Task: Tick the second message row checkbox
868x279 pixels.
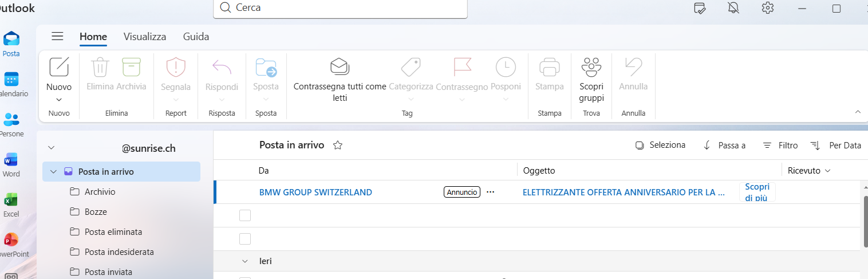Action: click(245, 239)
